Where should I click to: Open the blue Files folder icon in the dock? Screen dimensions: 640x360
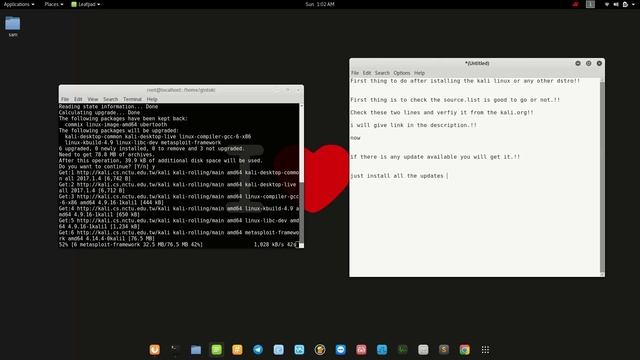point(196,349)
